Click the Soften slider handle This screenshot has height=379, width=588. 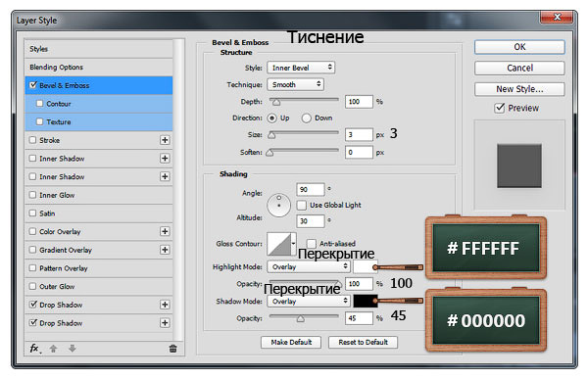click(269, 153)
